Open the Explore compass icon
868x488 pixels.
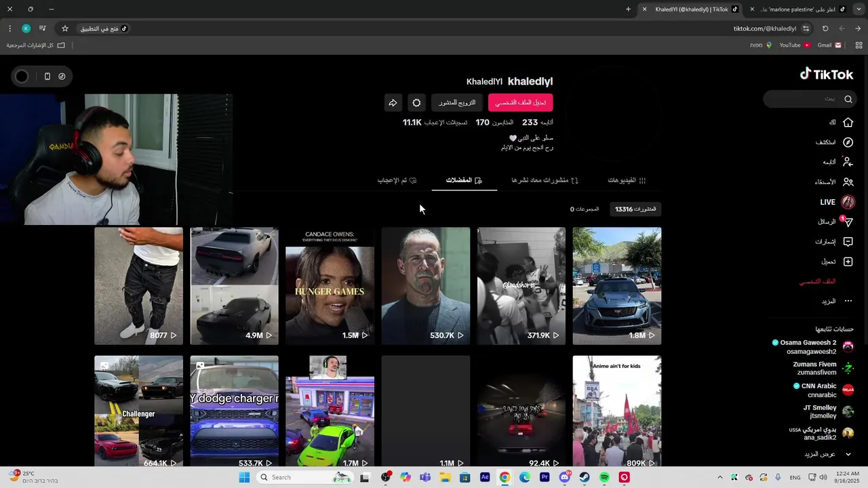pyautogui.click(x=848, y=142)
